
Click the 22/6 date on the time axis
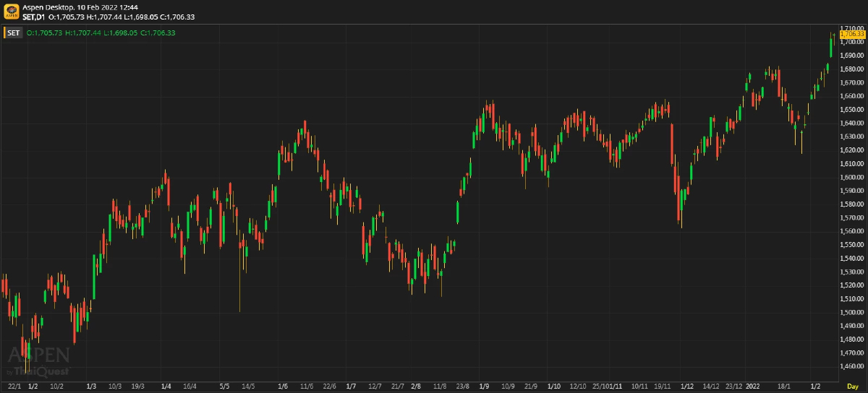coord(330,386)
